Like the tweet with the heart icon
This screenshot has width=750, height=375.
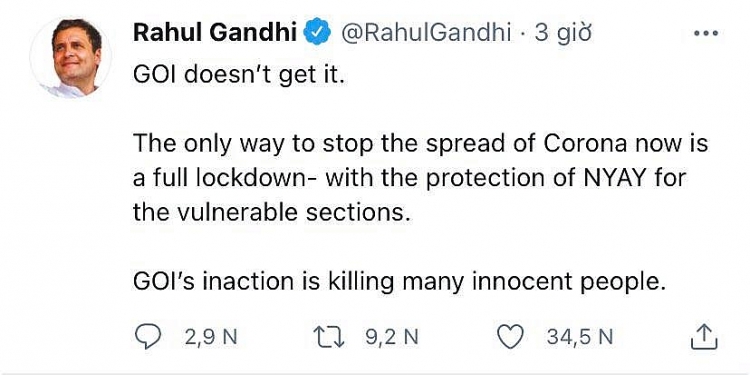[x=511, y=338]
